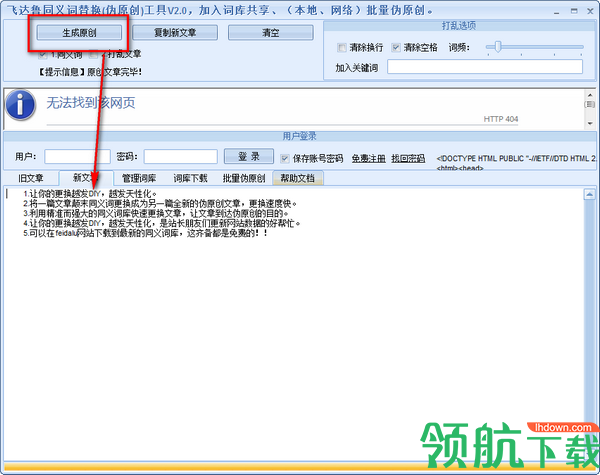600x475 pixels.
Task: Toggle the 保存账号密码 checkbox
Action: 285,158
